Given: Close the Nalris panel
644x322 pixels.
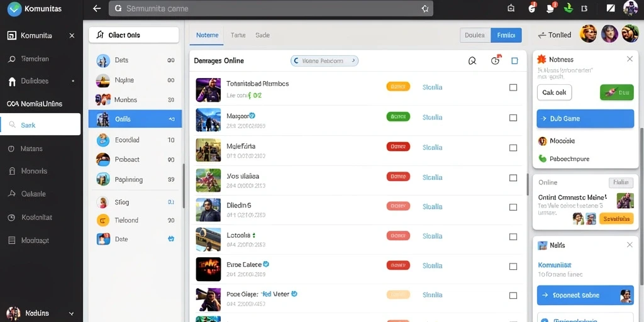Looking at the screenshot, I should pos(630,245).
